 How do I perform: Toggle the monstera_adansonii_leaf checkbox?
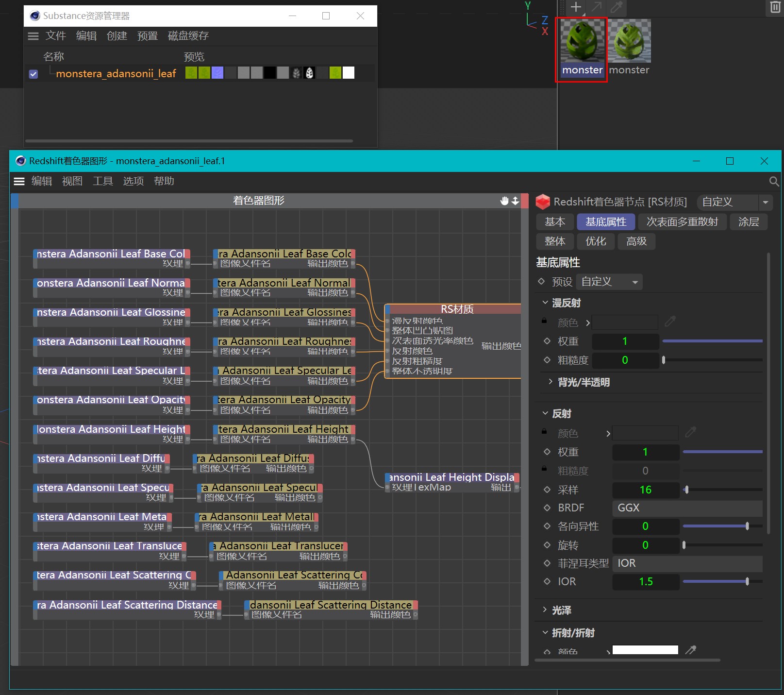pyautogui.click(x=33, y=74)
